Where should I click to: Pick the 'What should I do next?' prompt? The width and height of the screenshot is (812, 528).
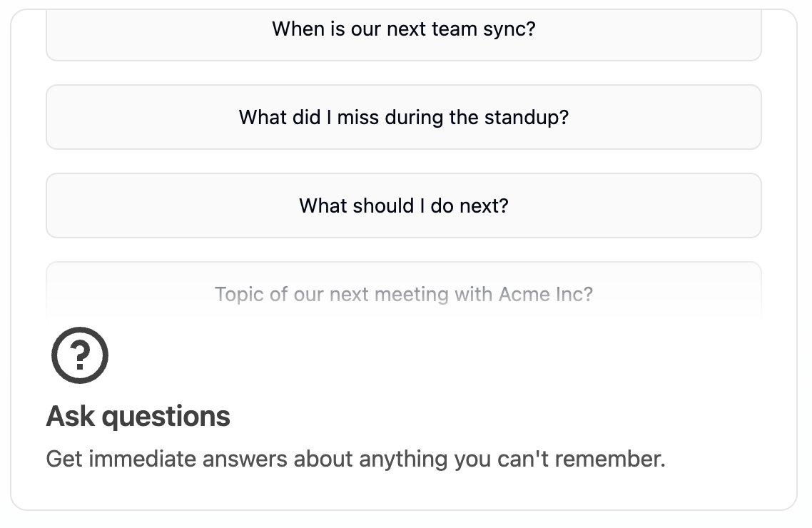coord(403,205)
